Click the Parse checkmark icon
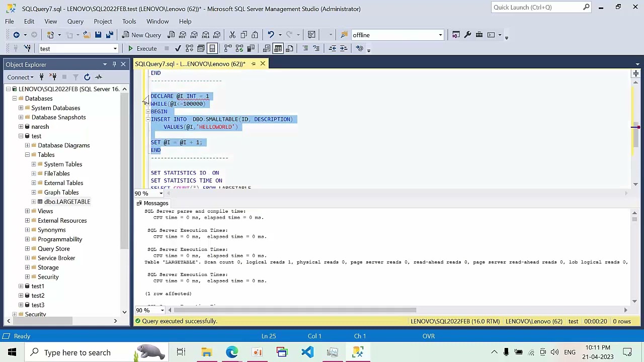Viewport: 644px width, 362px height. pos(178,48)
